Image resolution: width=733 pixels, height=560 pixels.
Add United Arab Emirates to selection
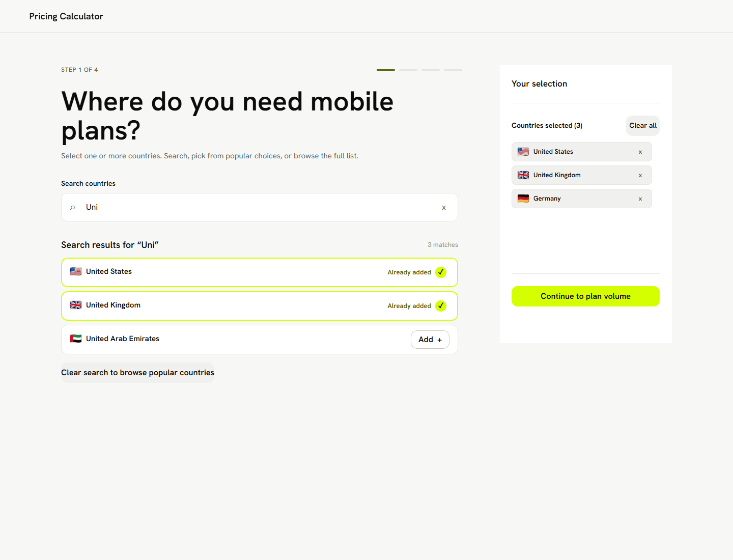click(430, 340)
